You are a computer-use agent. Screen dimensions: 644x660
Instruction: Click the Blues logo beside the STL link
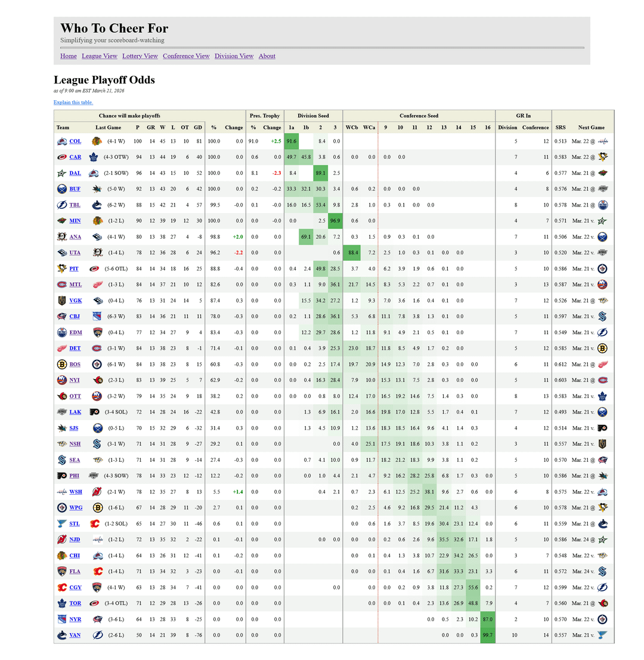click(61, 523)
